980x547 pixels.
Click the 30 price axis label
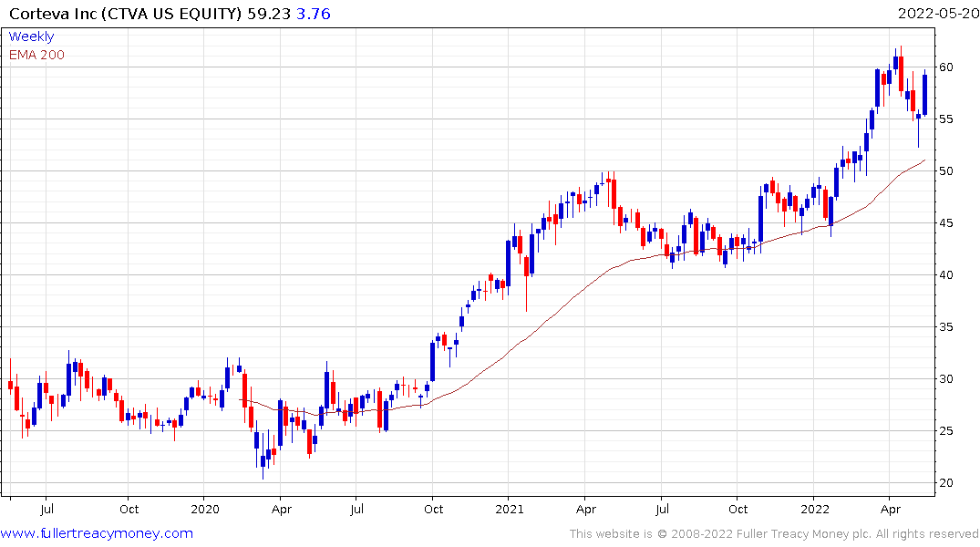(x=946, y=378)
